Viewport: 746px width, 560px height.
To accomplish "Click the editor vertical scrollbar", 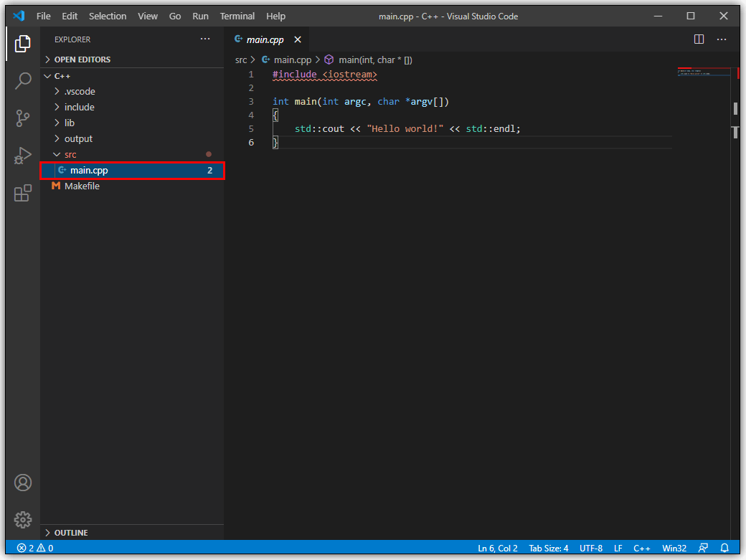I will coord(735,303).
